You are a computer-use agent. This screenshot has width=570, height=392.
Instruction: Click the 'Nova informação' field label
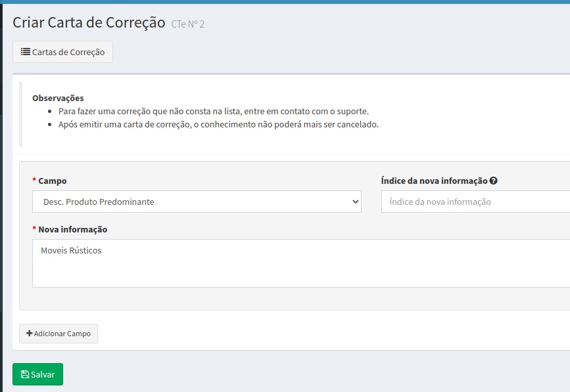coord(72,229)
